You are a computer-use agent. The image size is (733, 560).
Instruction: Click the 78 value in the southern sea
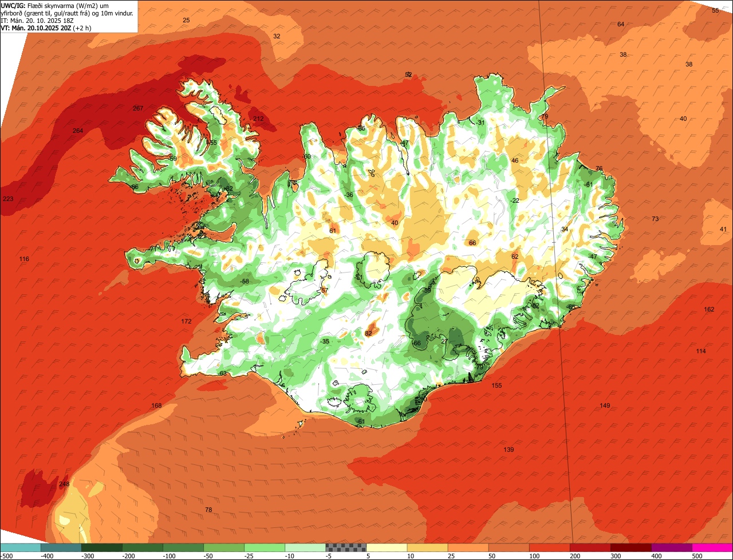pos(208,510)
